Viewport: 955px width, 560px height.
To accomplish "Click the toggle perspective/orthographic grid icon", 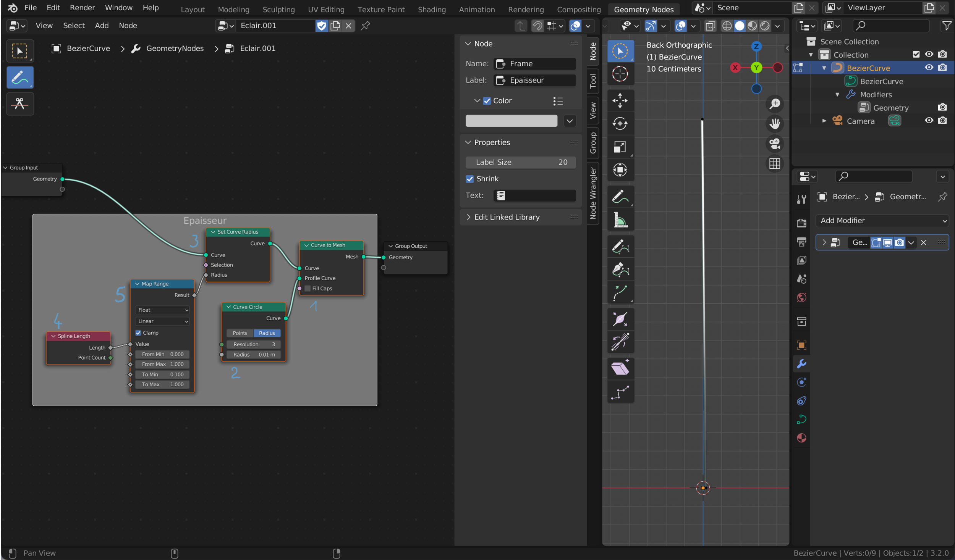I will point(774,164).
